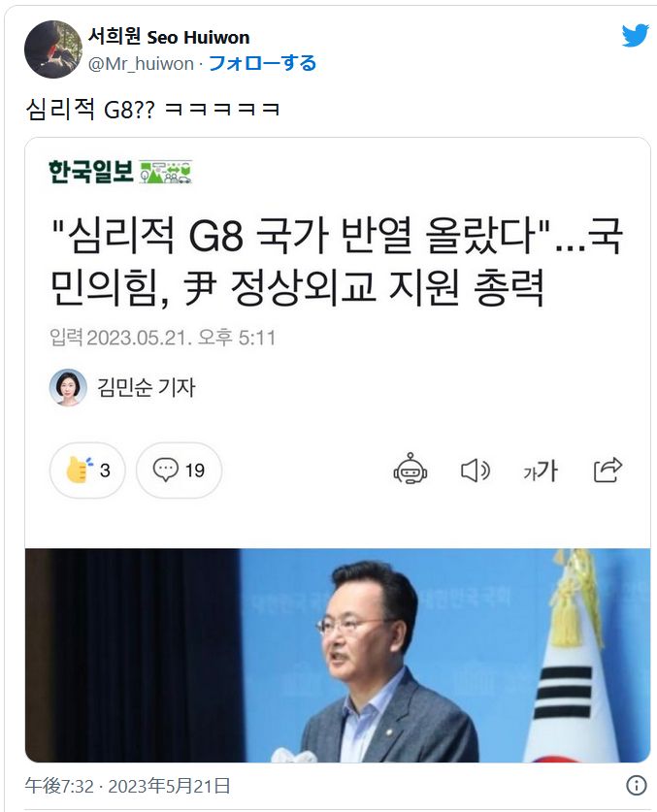Click the 한국일보 newspaper logo
The image size is (657, 812).
pos(120,172)
